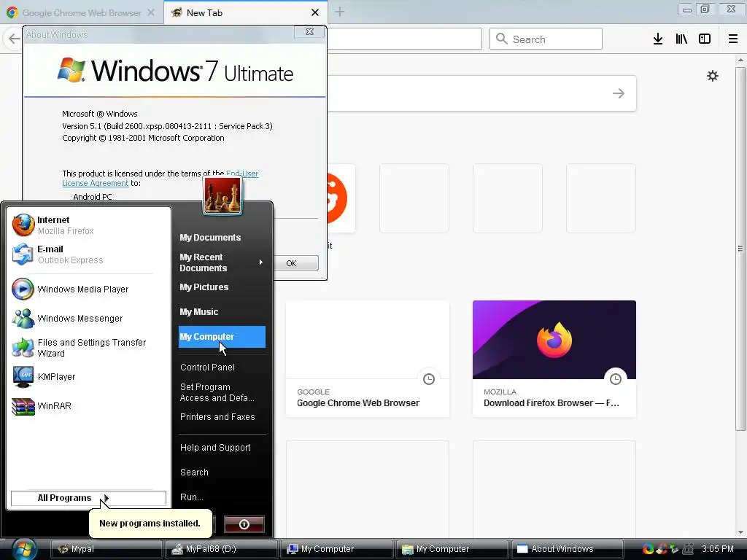
Task: Open new tab page settings gear
Action: click(x=712, y=76)
